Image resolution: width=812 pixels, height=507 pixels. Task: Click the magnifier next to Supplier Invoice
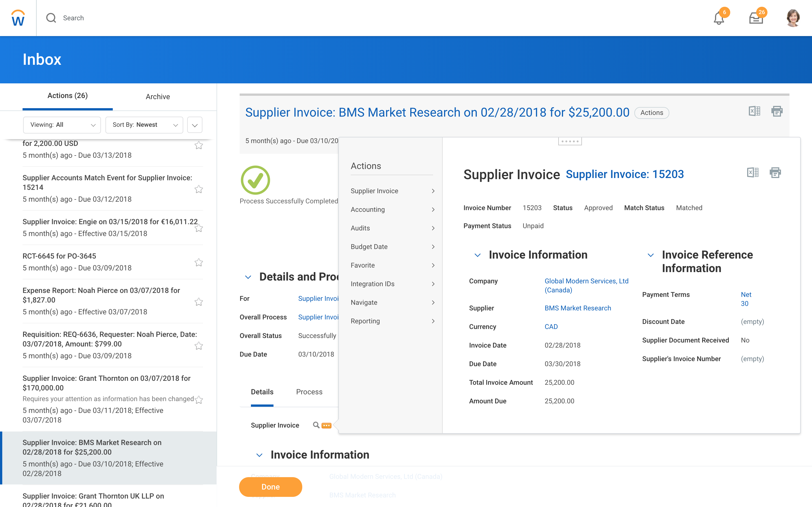pyautogui.click(x=316, y=425)
